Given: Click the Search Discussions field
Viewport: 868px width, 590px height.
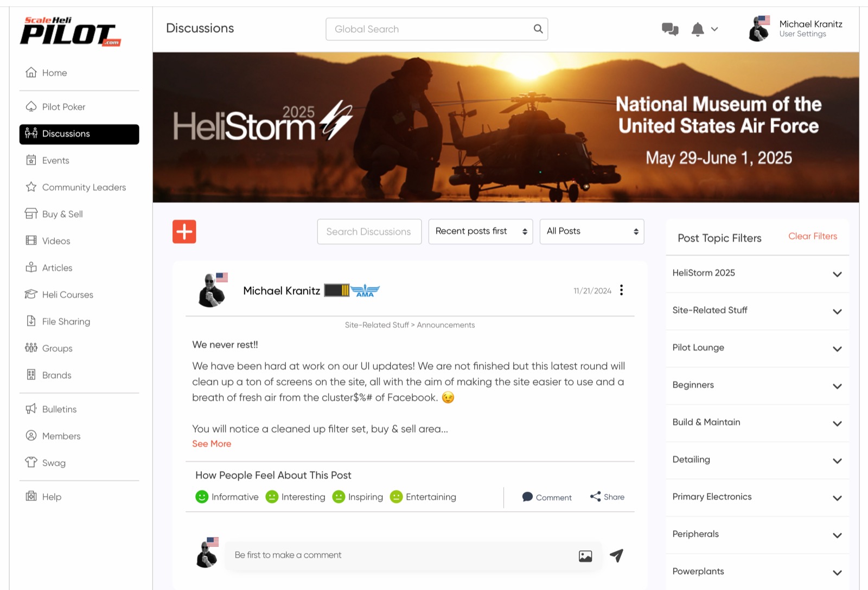Looking at the screenshot, I should 369,232.
